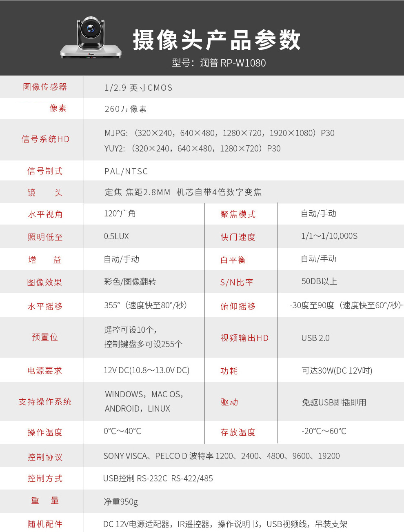This screenshot has width=404, height=532.
Task: Select the 信号制式 label
Action: click(x=45, y=171)
